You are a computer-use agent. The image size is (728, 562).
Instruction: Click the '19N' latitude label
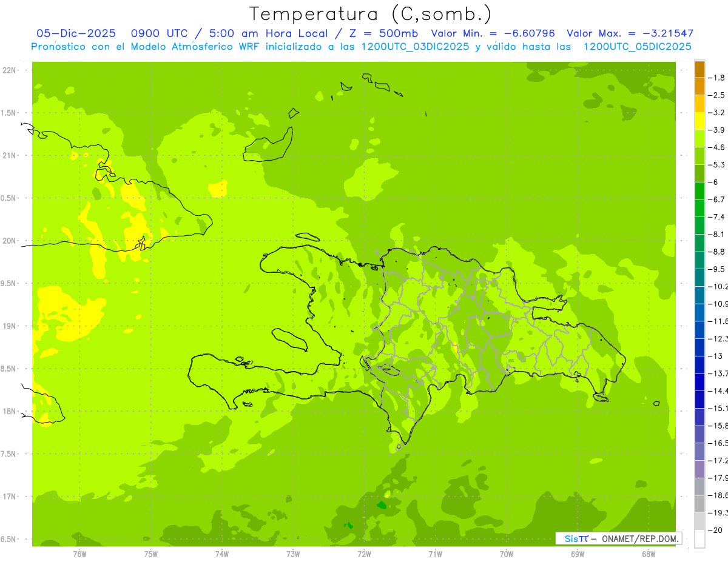[x=8, y=326]
